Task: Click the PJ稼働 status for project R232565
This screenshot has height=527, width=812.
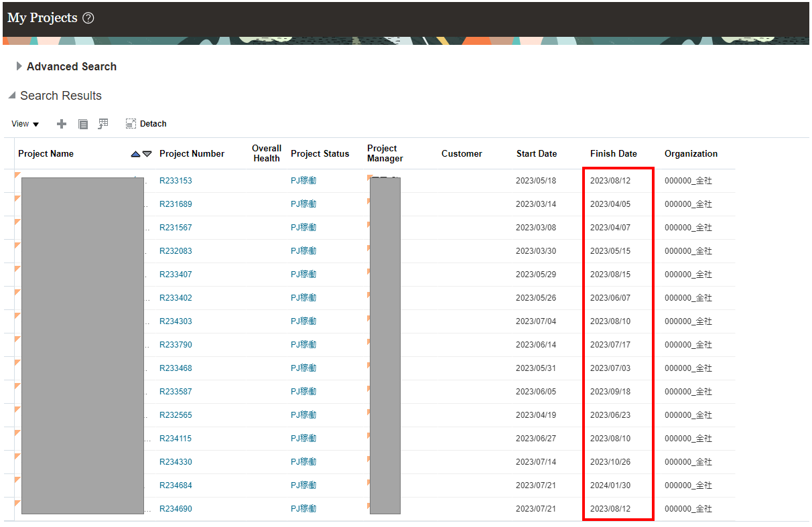Action: (303, 415)
